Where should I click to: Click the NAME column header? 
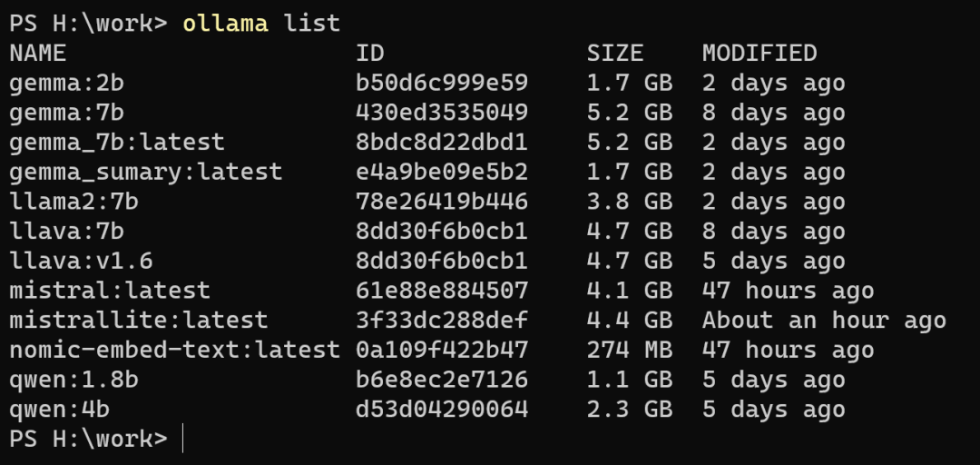[x=38, y=54]
